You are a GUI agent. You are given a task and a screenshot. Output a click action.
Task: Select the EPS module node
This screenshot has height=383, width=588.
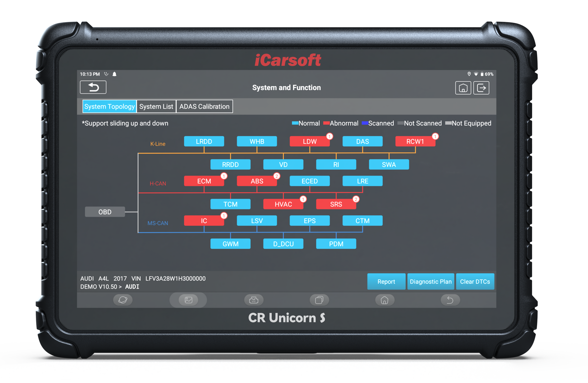pos(310,221)
